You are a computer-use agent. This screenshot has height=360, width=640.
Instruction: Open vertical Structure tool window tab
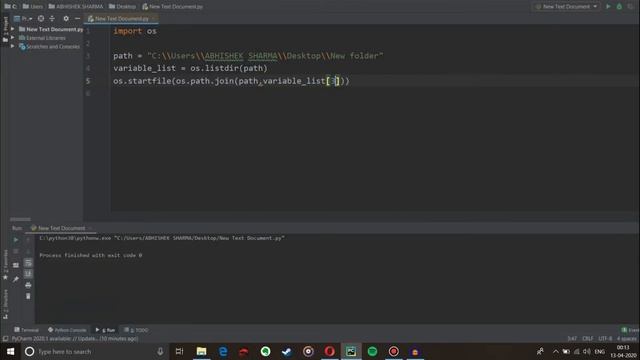5,304
